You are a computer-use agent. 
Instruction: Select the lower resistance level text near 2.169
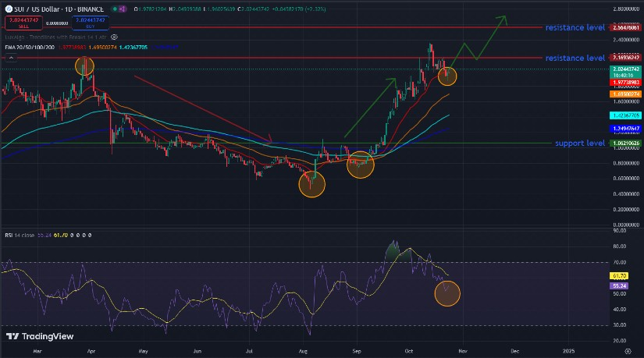pos(575,58)
